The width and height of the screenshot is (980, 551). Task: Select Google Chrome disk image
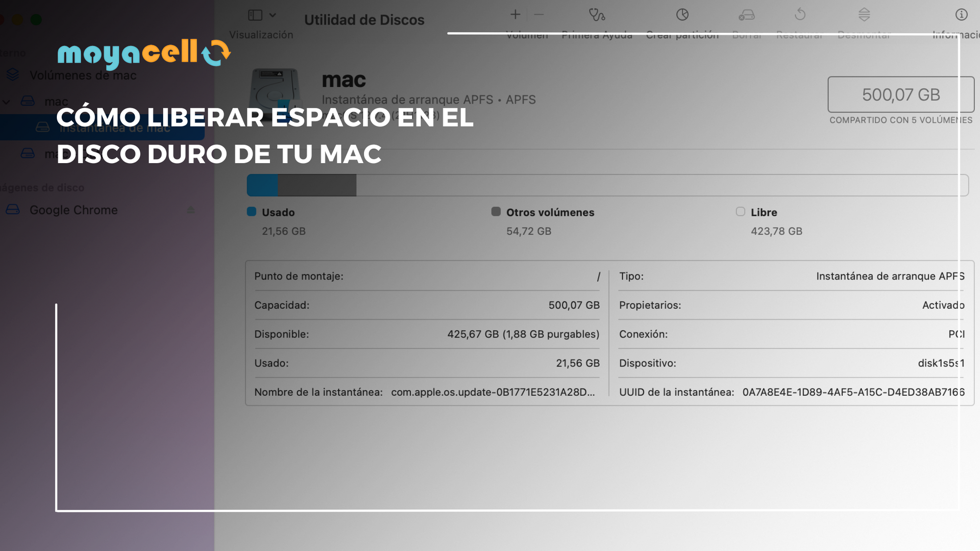tap(73, 210)
